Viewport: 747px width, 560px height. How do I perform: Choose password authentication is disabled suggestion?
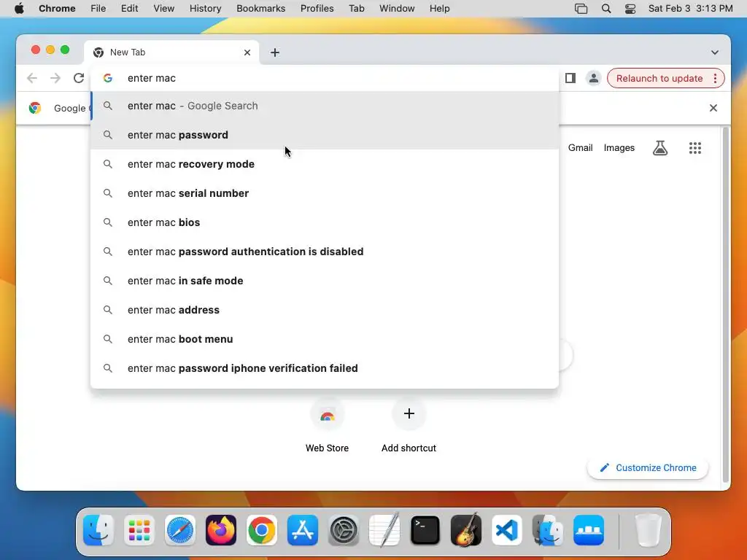coord(325,252)
